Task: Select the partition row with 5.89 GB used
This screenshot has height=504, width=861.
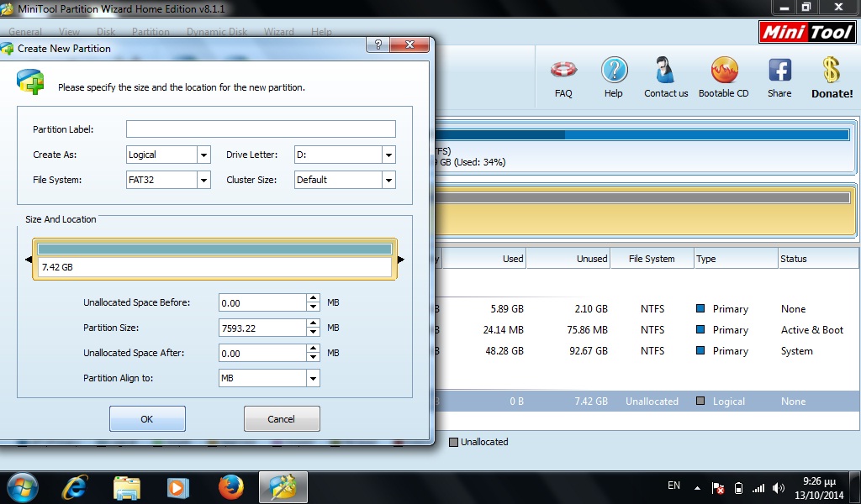Action: pos(648,309)
